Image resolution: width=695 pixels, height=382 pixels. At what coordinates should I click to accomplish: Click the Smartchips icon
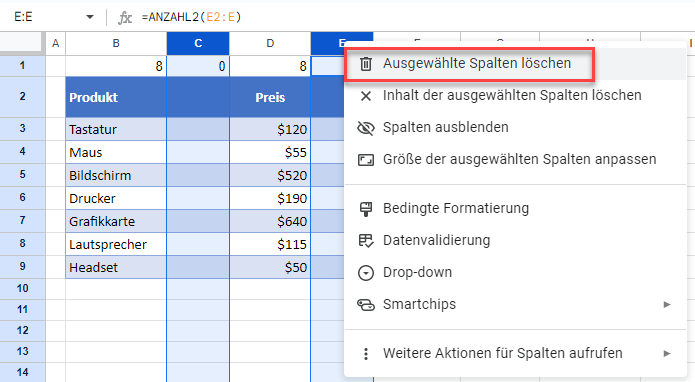tap(366, 305)
